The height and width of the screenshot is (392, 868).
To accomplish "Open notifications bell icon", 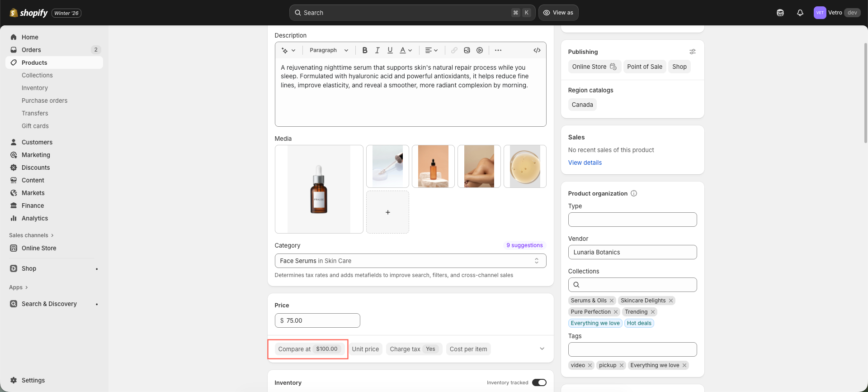I will pyautogui.click(x=800, y=13).
